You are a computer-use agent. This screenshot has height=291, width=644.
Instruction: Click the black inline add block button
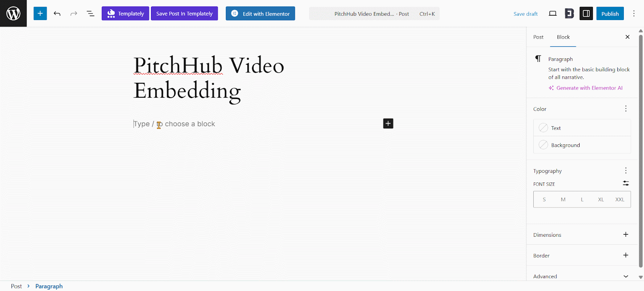388,123
